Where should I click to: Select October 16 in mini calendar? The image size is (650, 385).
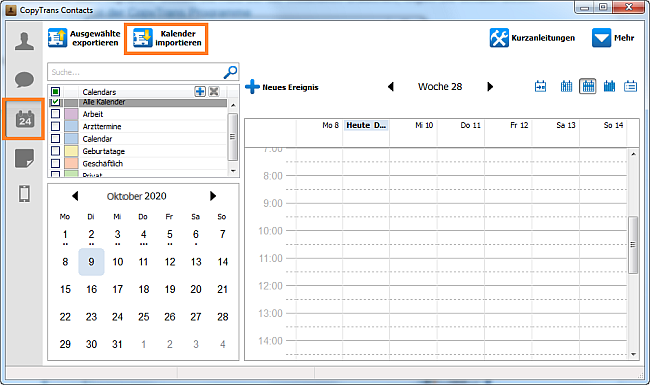pos(91,289)
